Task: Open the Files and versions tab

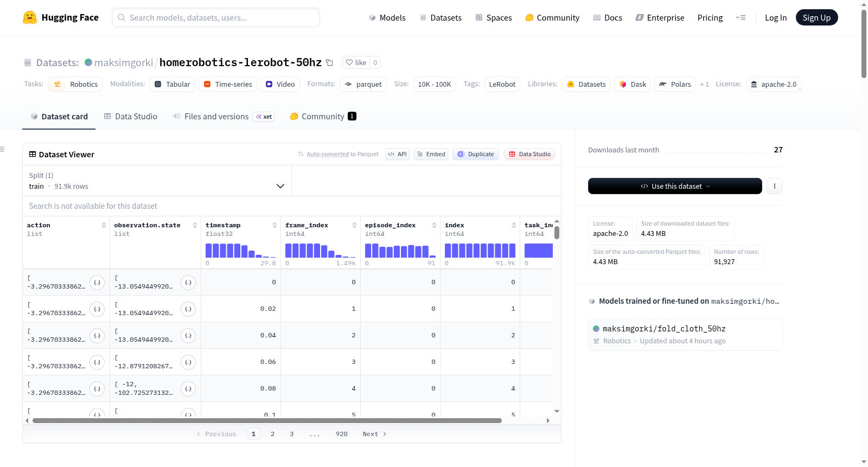Action: tap(224, 117)
